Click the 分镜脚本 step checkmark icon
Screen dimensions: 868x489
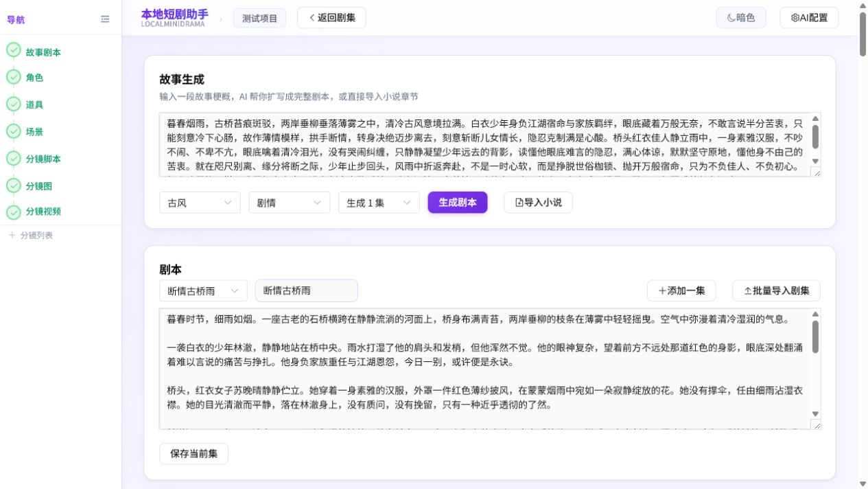pos(14,158)
